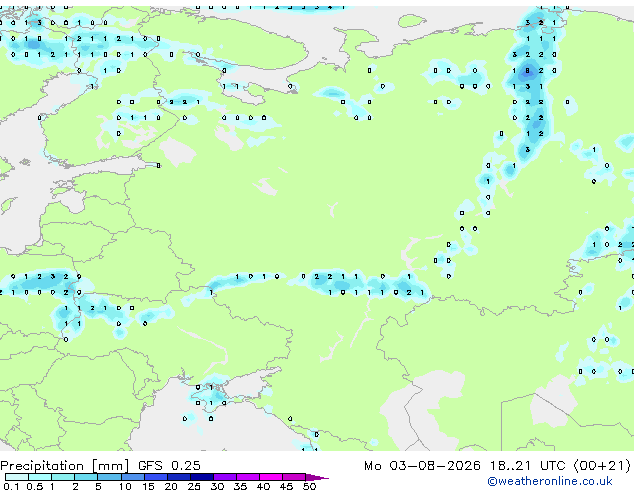Click the 15–20 mm legend color swatch
The image size is (634, 490).
[x=156, y=477]
